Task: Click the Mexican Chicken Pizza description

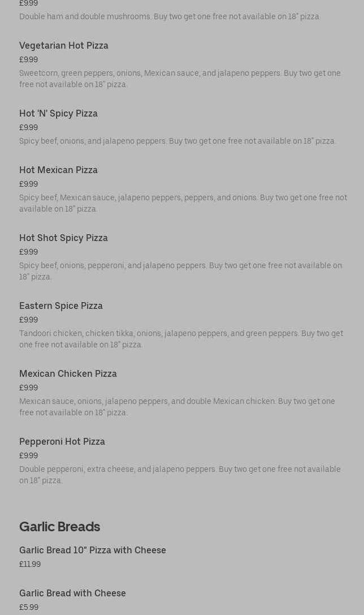Action: 177,407
